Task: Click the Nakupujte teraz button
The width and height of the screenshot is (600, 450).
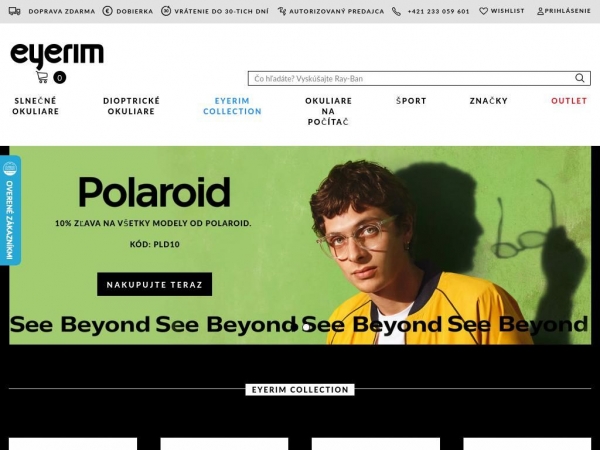Action: point(154,284)
